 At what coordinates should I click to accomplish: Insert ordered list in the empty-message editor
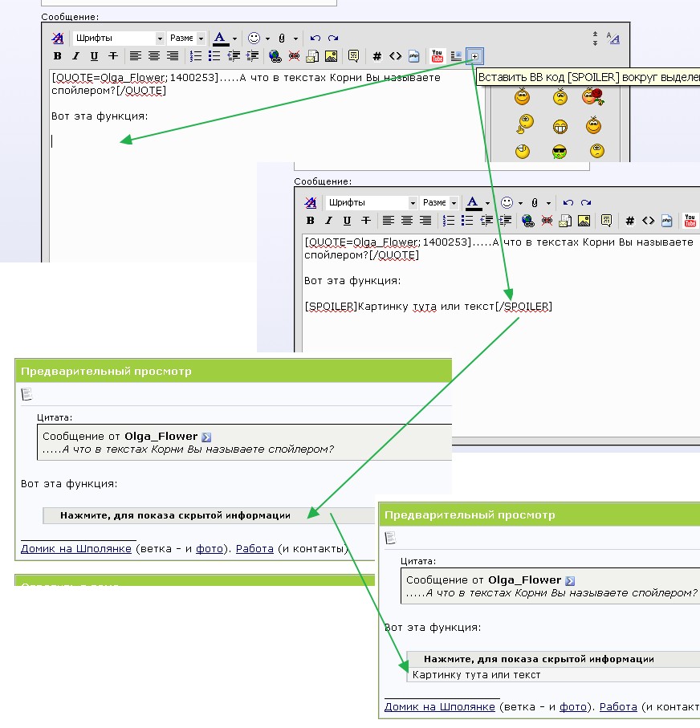[x=196, y=56]
